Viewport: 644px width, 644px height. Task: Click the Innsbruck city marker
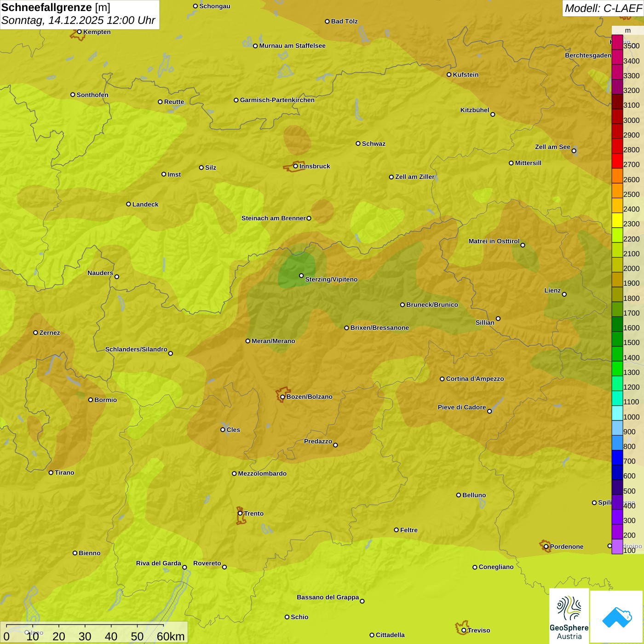click(x=295, y=166)
